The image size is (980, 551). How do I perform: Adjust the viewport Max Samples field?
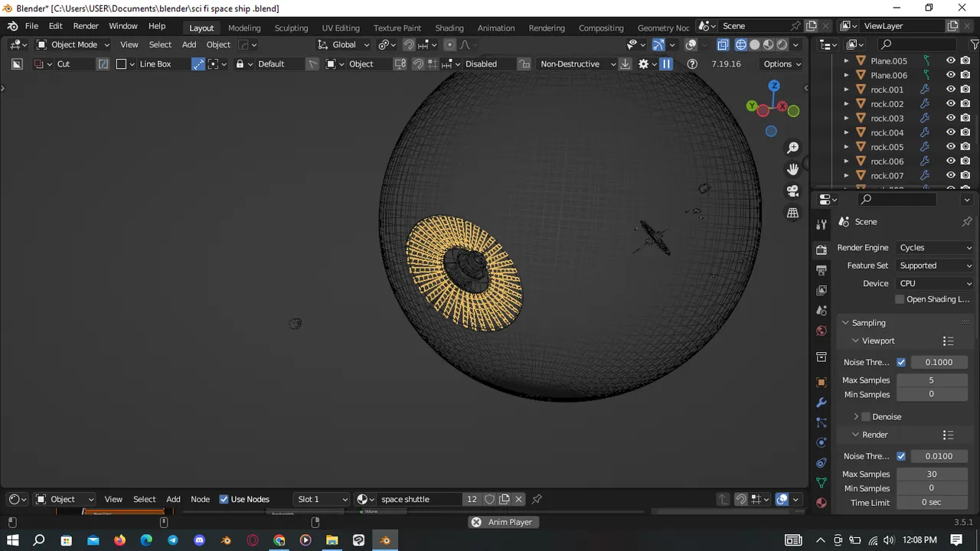pyautogui.click(x=932, y=380)
